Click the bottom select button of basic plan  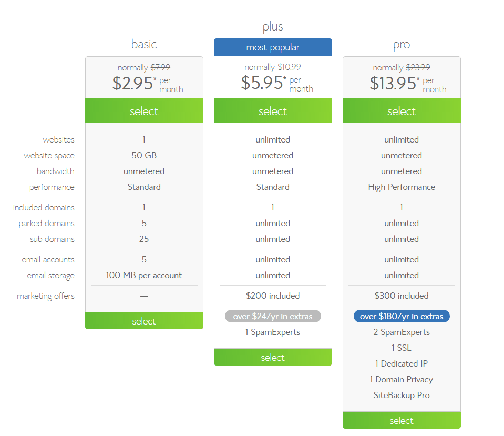point(144,321)
